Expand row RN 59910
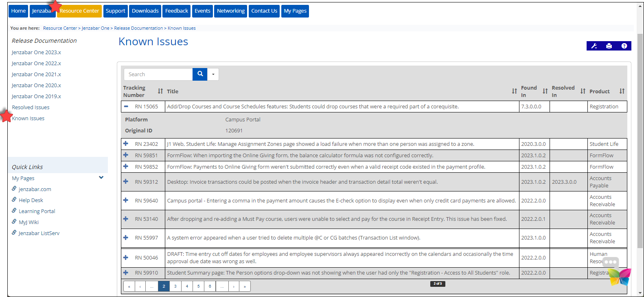The width and height of the screenshot is (644, 297). 126,273
